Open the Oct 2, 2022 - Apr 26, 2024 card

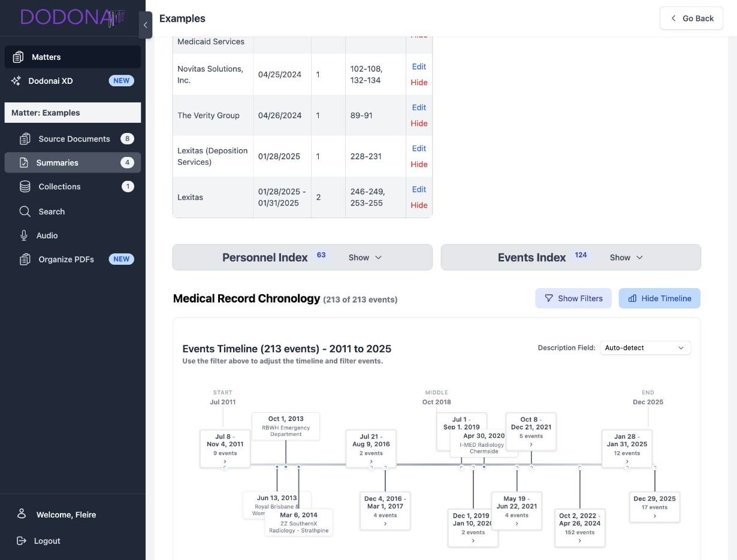tap(579, 528)
